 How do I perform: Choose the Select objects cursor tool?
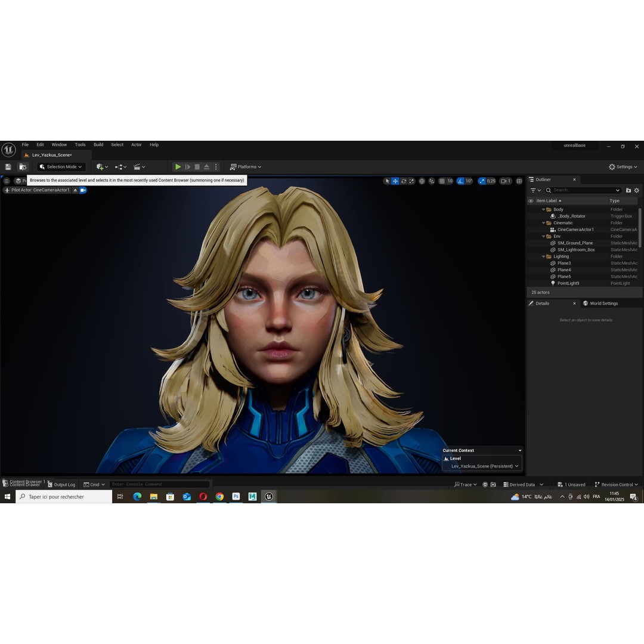tap(387, 181)
